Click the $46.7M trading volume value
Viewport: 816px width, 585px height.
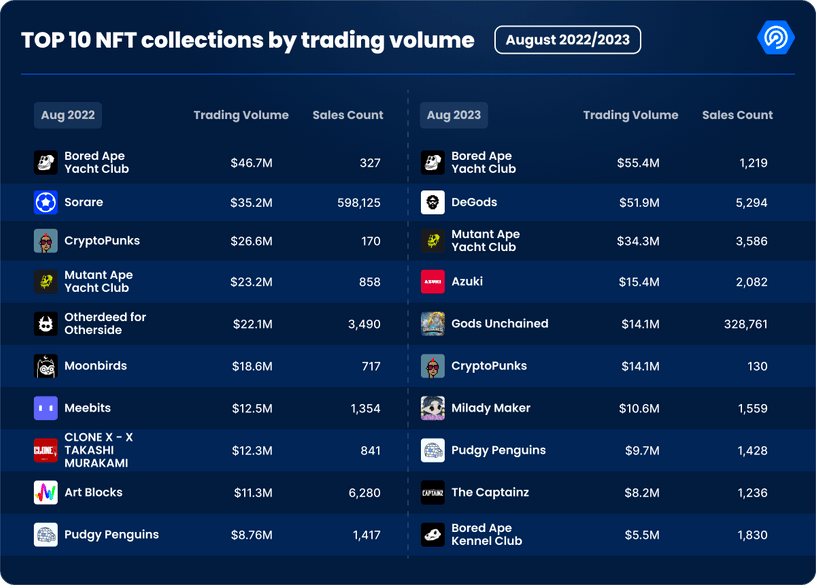coord(251,163)
